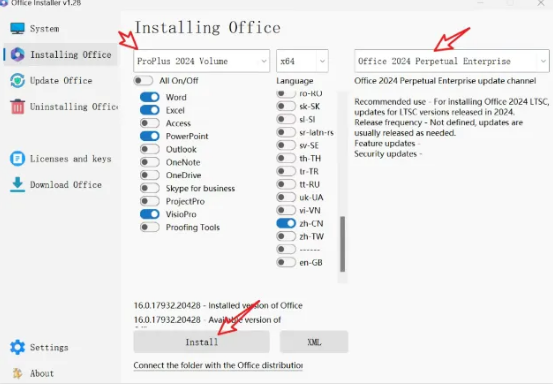This screenshot has height=384, width=553.
Task: Click the language list scrollbar thumb
Action: pyautogui.click(x=342, y=244)
